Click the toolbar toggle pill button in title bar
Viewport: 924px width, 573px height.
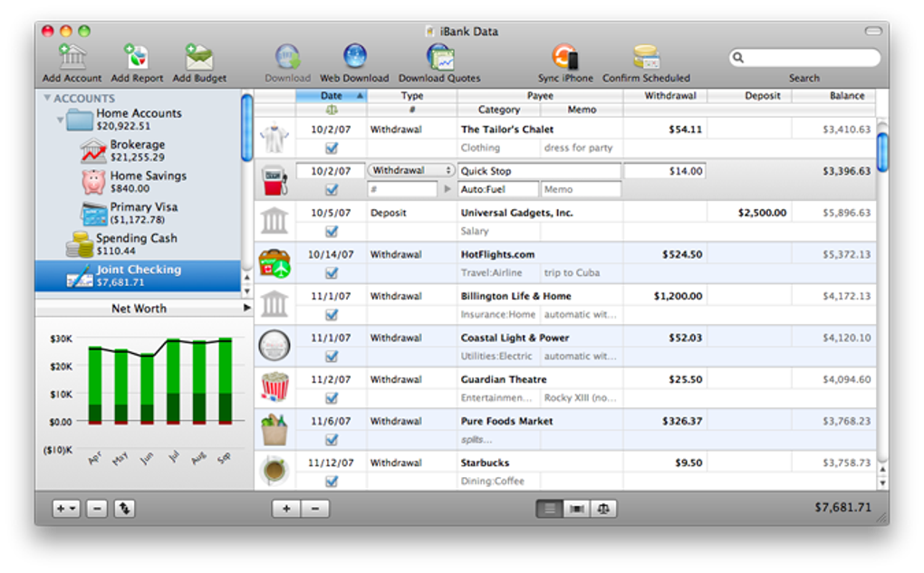tap(872, 31)
